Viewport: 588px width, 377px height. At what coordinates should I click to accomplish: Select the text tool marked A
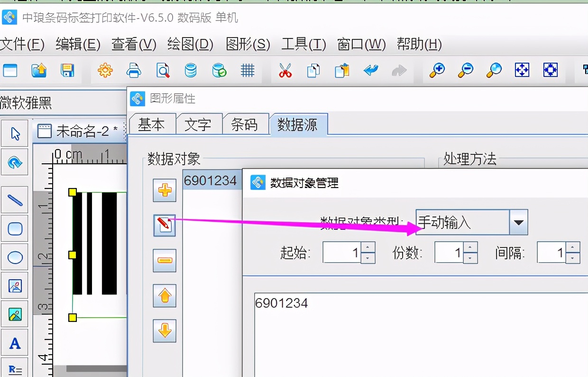pos(15,343)
